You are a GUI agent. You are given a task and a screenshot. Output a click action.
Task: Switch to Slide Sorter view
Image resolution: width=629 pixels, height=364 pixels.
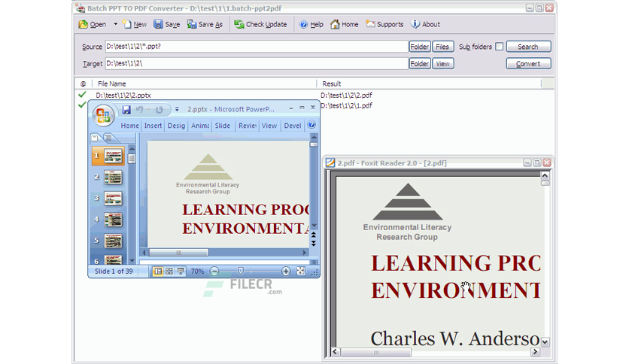click(169, 271)
